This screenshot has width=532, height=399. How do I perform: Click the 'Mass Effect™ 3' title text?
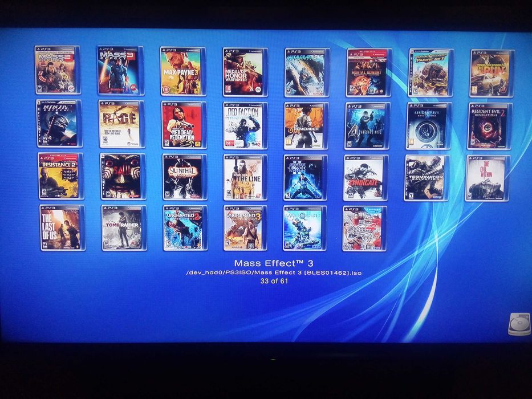pos(274,263)
